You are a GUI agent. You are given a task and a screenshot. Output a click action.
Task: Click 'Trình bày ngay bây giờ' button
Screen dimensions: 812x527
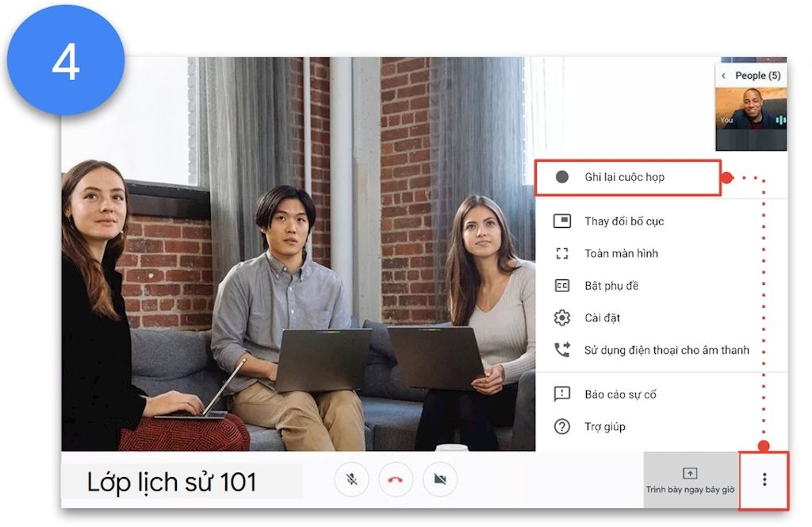click(690, 480)
